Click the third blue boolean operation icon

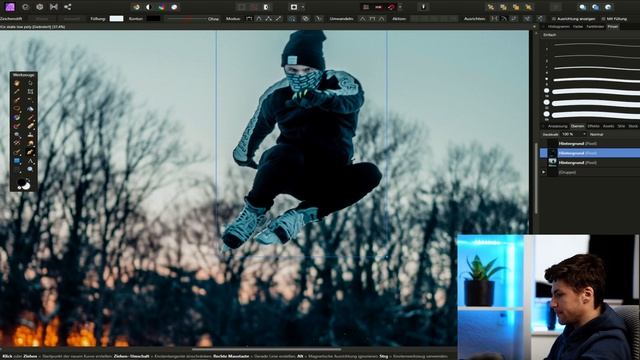[x=608, y=7]
